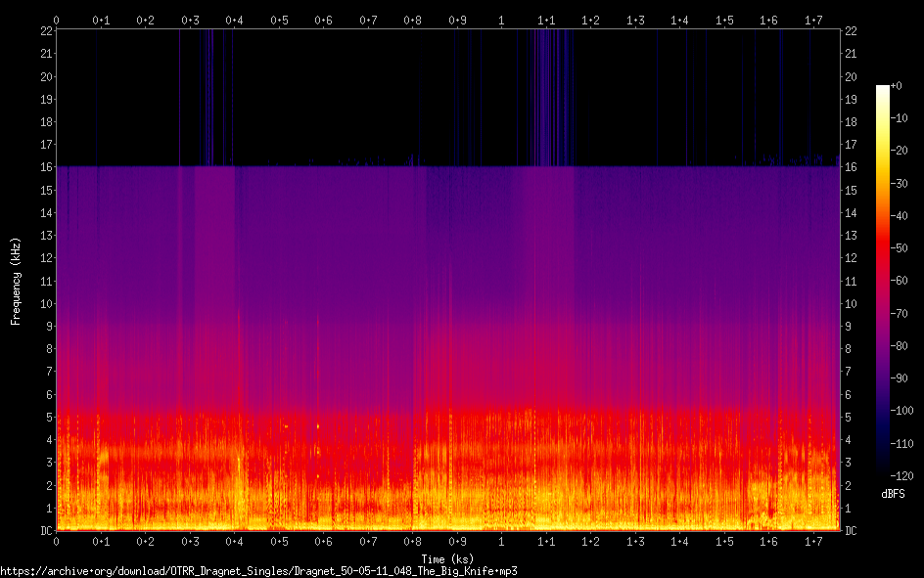Select the 1.5 tick on bottom time axis
Screen dimensions: 924x578
(x=724, y=541)
